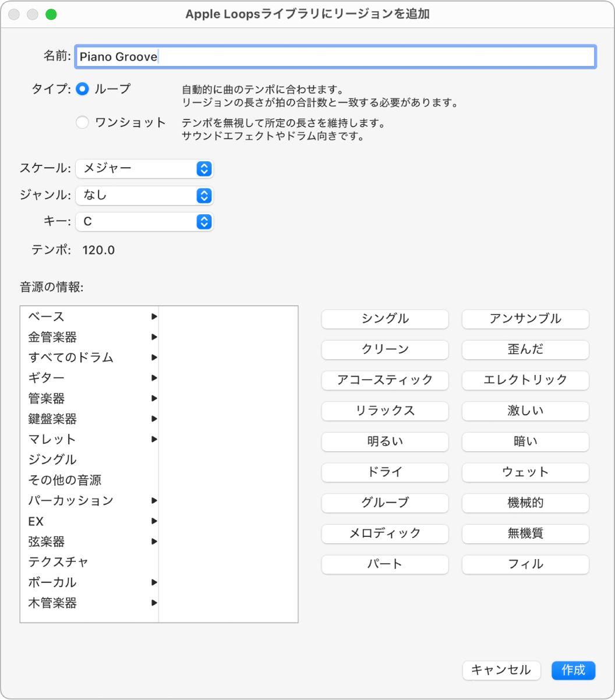Screen dimensions: 615x700
Task: Click the シングル descriptor button
Action: [384, 319]
